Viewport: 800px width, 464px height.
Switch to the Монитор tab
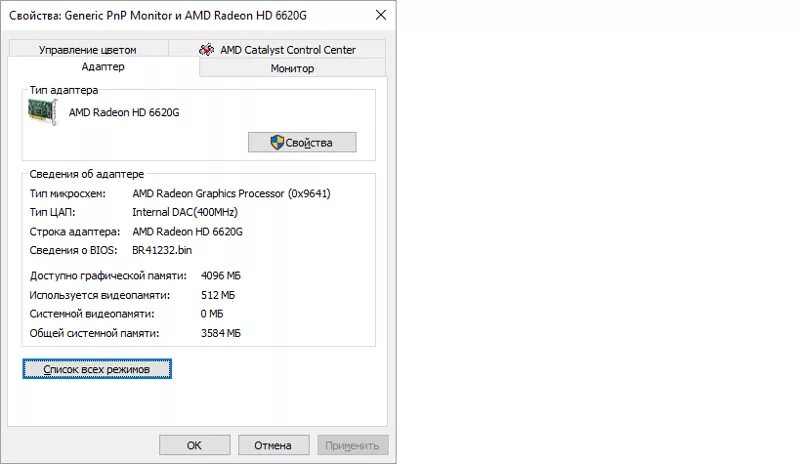tap(292, 68)
